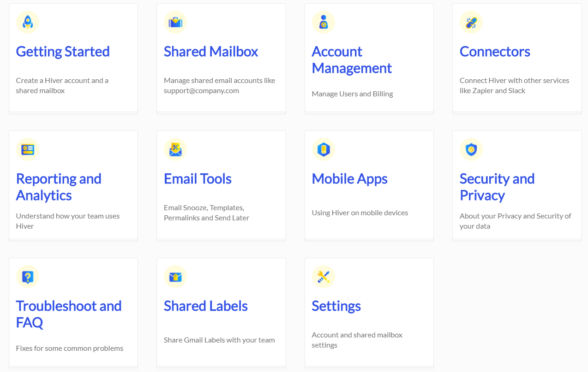588x372 pixels.
Task: Click 'Fixes for some common problems' text
Action: point(70,348)
